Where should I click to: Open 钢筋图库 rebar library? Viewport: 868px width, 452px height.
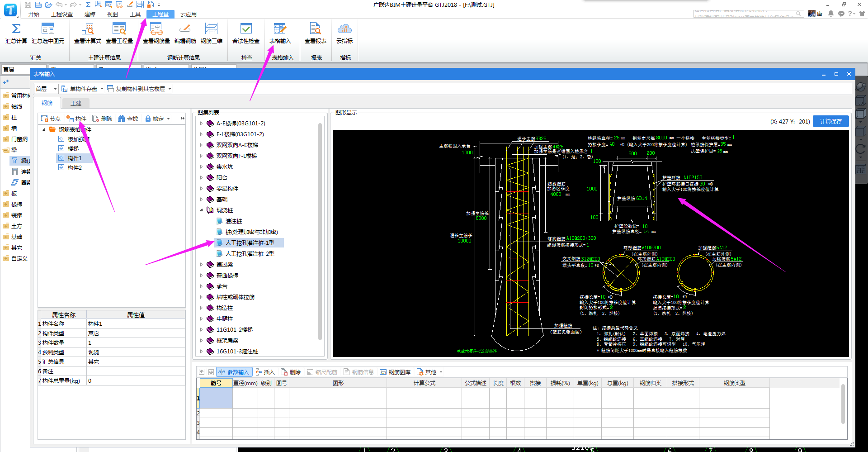[395, 372]
